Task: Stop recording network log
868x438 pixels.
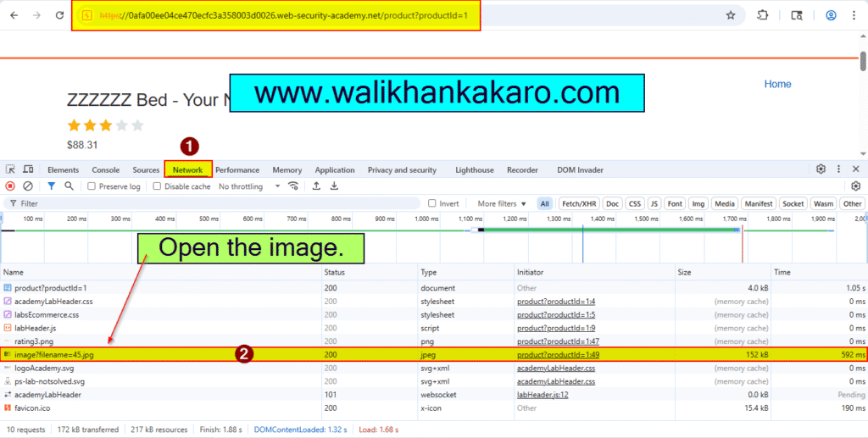Action: tap(10, 186)
